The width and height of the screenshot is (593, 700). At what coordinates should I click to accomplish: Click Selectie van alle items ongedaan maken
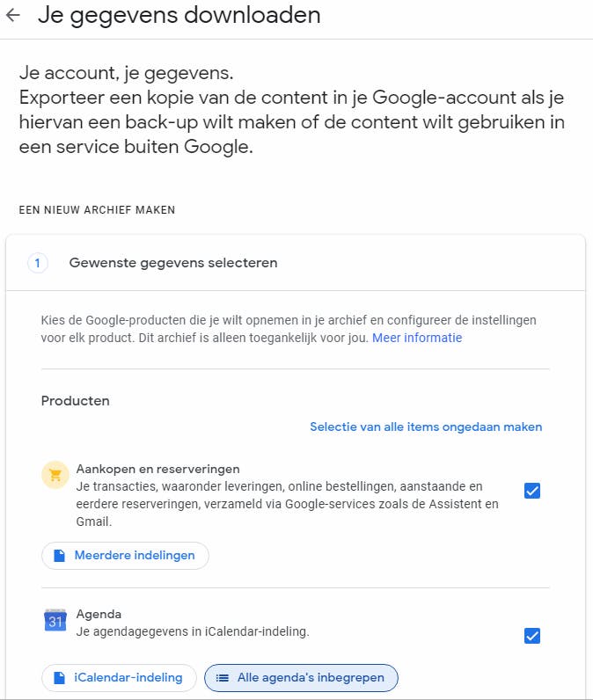tap(426, 427)
